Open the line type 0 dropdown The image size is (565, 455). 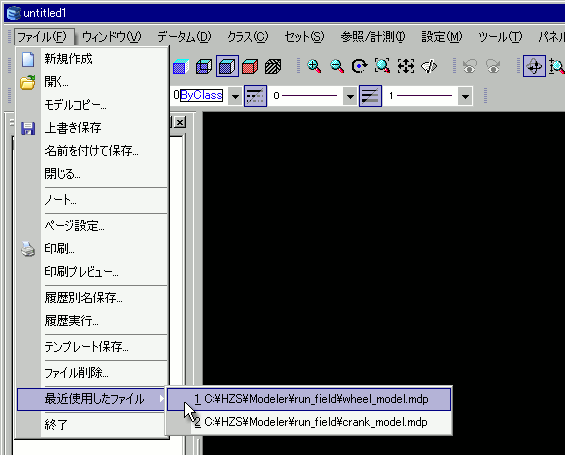(x=350, y=96)
